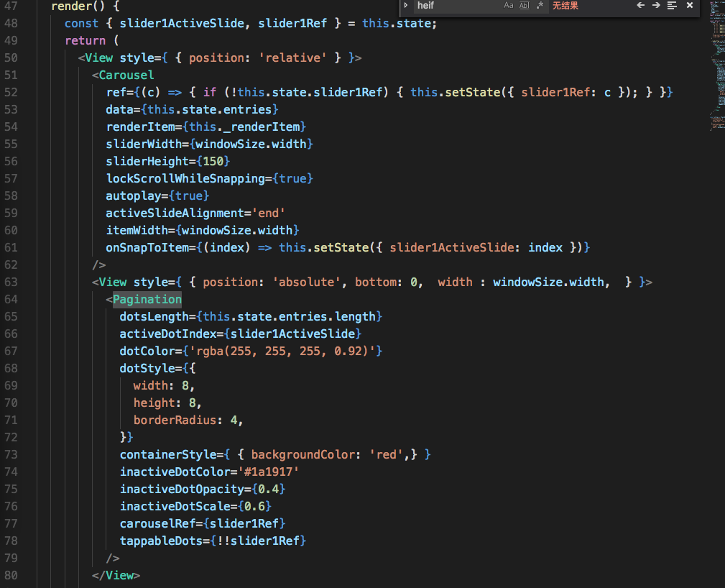Click line number 50

pyautogui.click(x=11, y=58)
